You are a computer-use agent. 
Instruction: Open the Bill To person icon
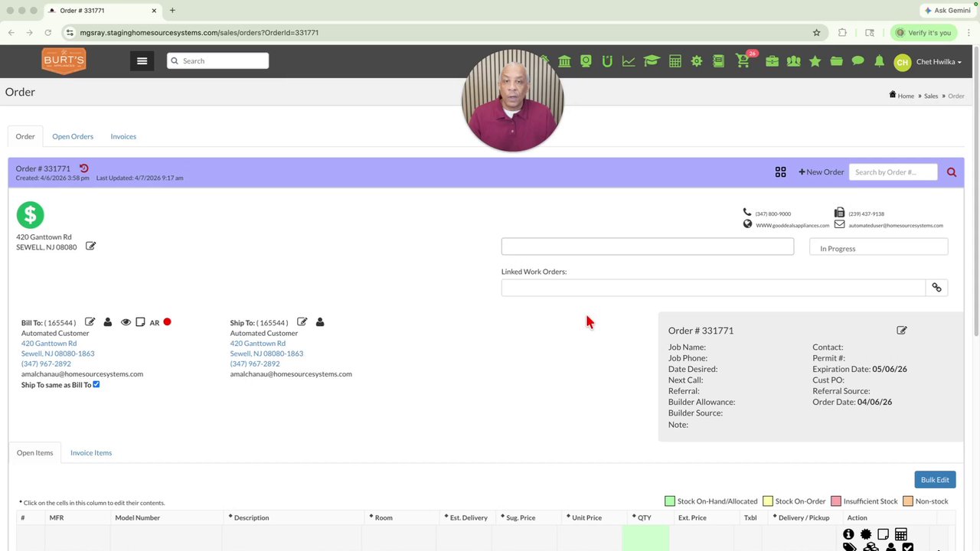(x=108, y=322)
